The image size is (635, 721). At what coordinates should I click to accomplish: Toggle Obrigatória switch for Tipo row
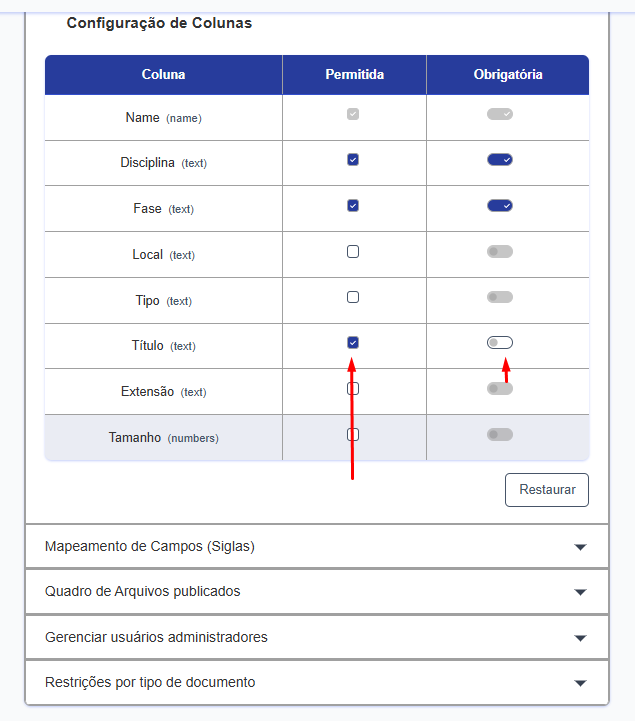click(x=500, y=297)
